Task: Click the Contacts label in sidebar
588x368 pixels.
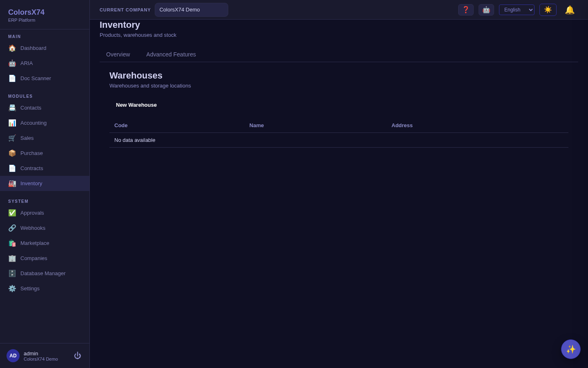Action: point(31,108)
